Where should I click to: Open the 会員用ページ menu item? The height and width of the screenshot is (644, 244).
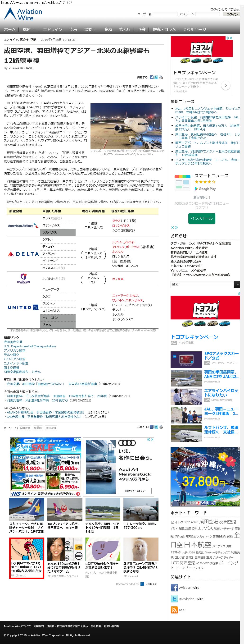194,29
